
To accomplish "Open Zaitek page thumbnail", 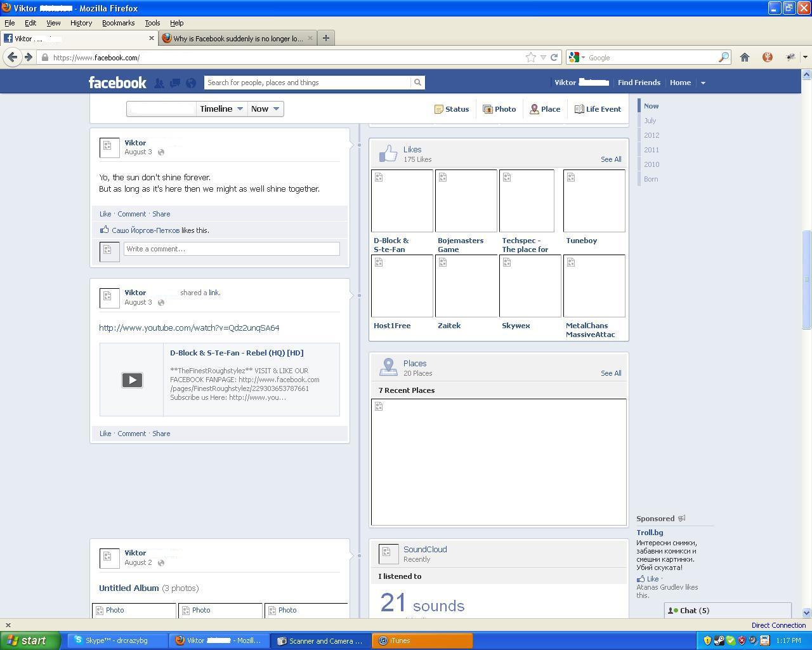I will (x=466, y=286).
